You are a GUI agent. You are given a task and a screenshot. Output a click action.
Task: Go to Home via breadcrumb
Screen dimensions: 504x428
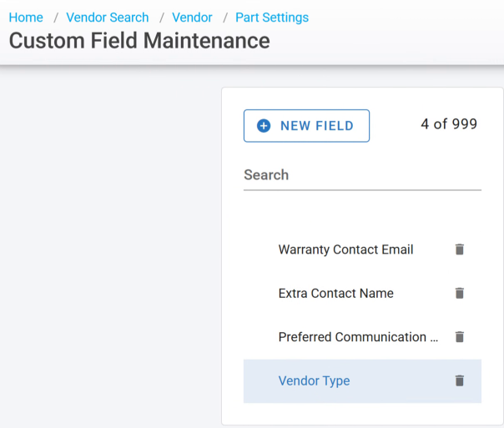point(26,18)
